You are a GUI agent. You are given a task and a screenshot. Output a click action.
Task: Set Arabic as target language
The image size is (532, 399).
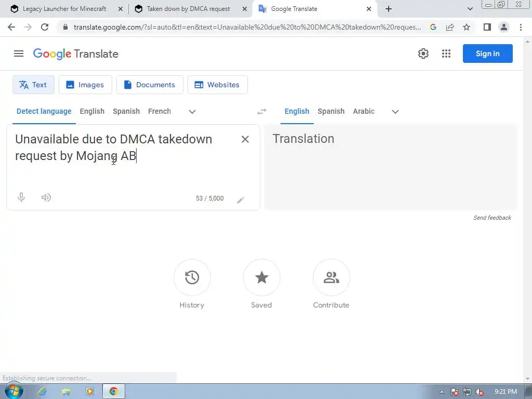coord(364,111)
